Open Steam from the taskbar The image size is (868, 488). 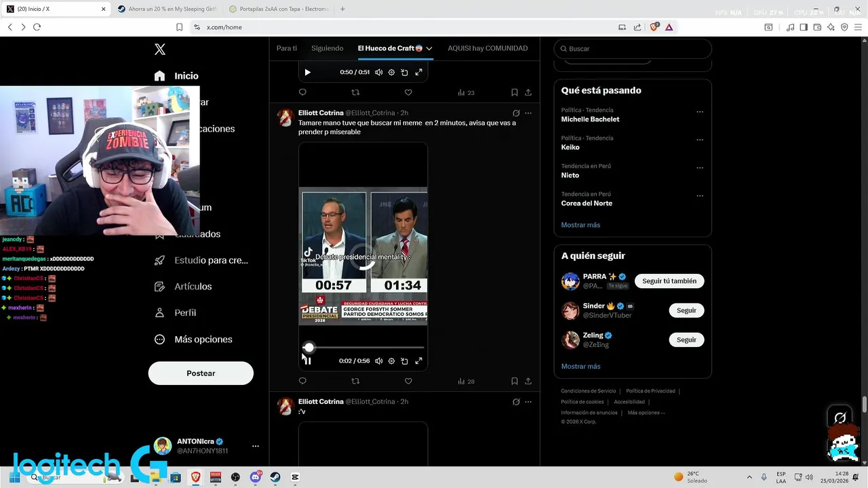coord(275,477)
